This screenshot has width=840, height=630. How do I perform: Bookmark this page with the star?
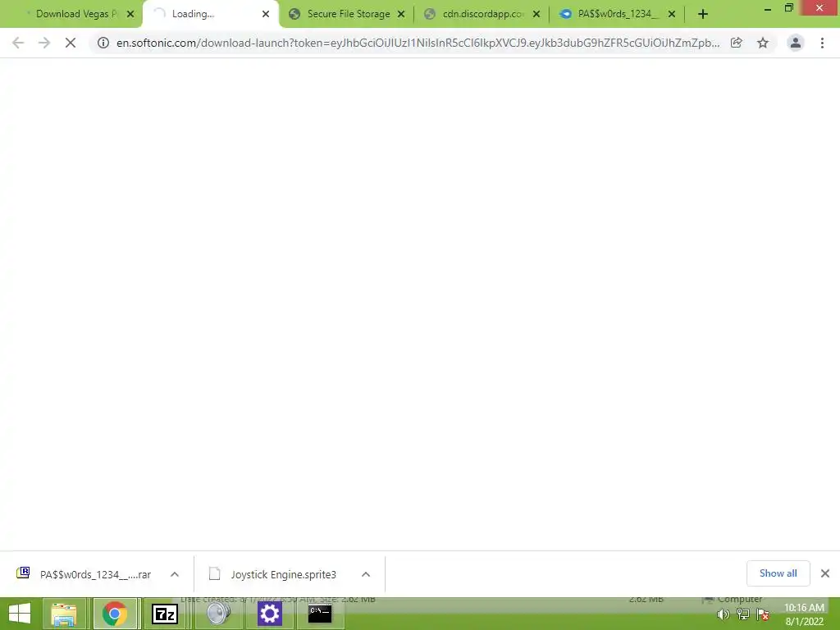763,43
